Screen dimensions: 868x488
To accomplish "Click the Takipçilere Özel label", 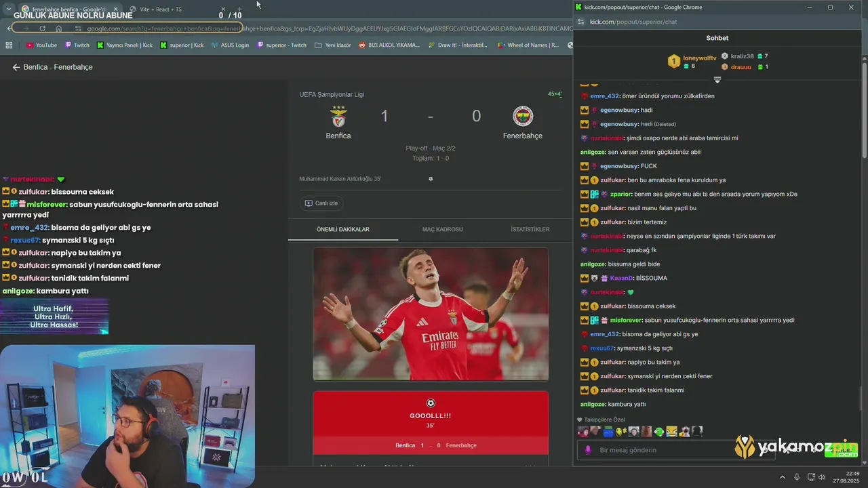I will (604, 420).
